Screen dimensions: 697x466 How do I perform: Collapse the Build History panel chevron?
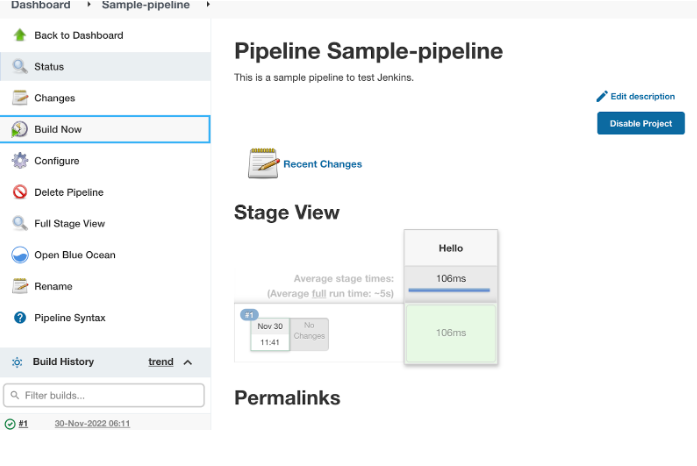pyautogui.click(x=188, y=362)
